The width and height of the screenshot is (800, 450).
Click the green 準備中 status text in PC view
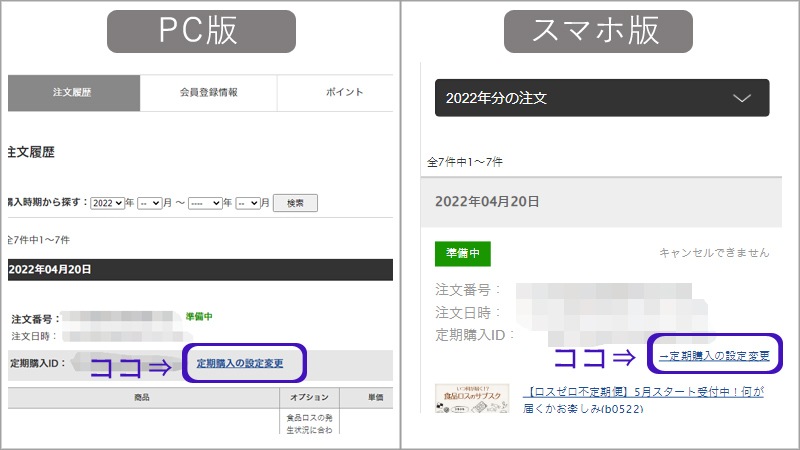click(199, 317)
